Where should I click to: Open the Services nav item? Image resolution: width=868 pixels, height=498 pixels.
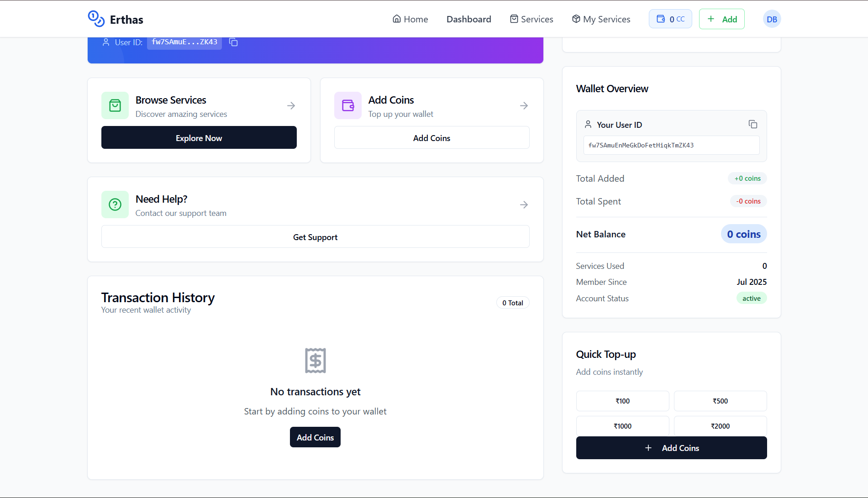tap(531, 19)
